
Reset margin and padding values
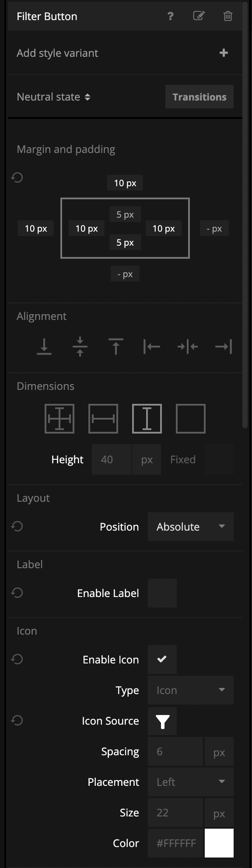[x=17, y=177]
